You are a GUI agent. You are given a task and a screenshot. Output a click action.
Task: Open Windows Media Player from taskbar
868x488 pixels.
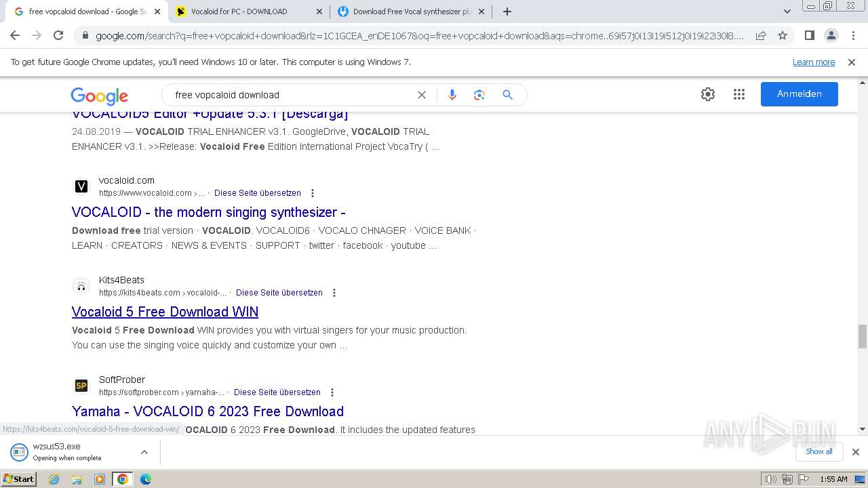coord(100,479)
